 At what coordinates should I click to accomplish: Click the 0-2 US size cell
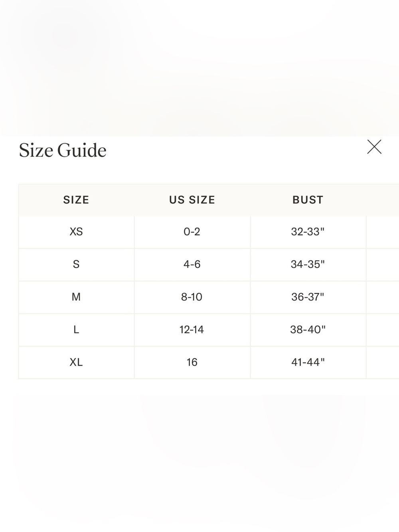click(192, 232)
